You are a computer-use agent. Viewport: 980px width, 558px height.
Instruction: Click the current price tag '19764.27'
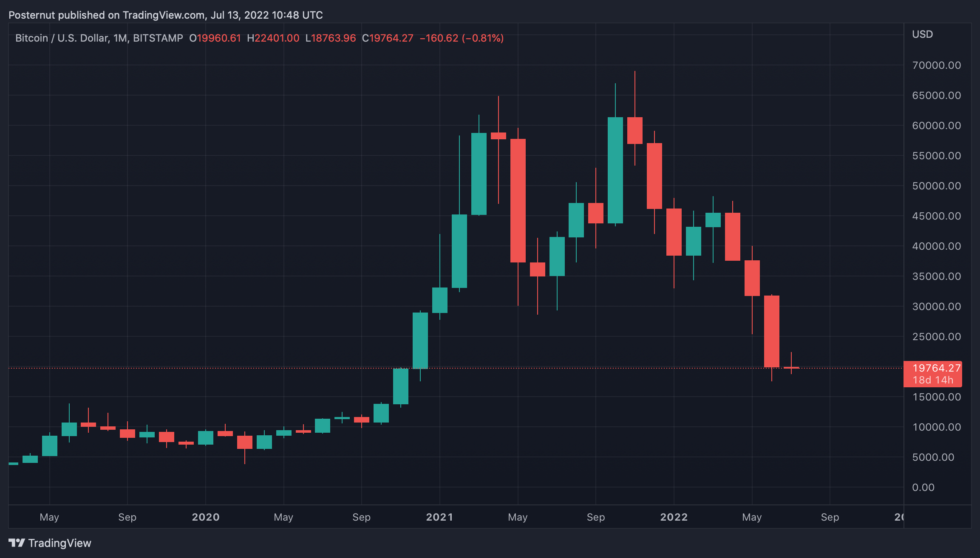pos(937,368)
